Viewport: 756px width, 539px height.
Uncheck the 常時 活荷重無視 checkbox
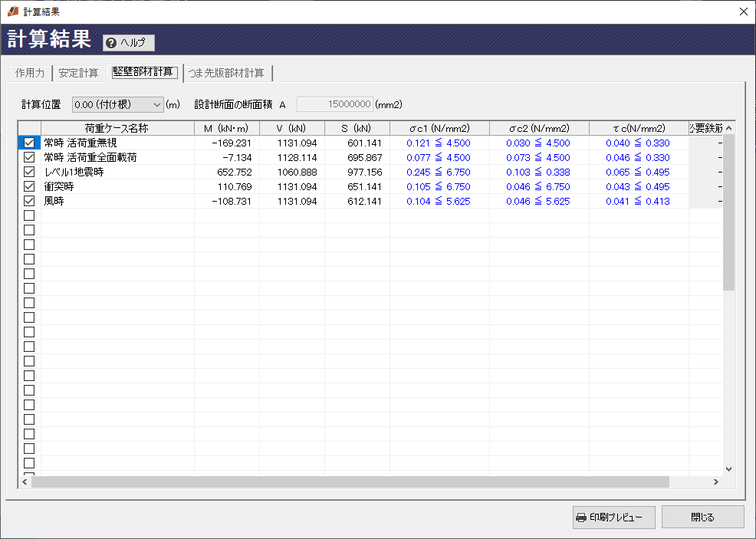tap(29, 143)
